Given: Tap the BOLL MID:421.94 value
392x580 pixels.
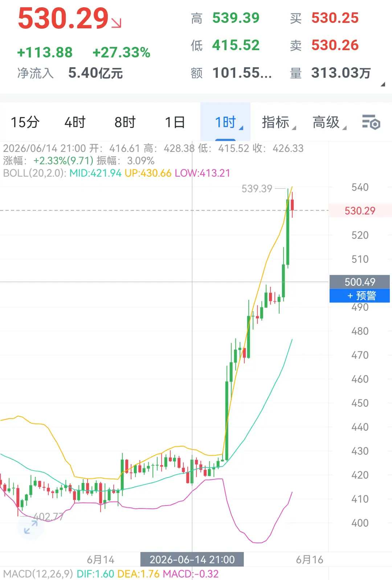Looking at the screenshot, I should (95, 173).
